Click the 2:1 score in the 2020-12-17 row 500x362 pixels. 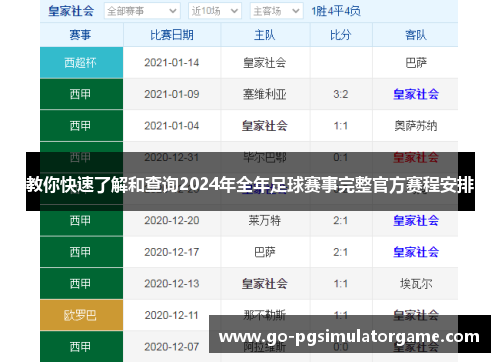pyautogui.click(x=341, y=252)
